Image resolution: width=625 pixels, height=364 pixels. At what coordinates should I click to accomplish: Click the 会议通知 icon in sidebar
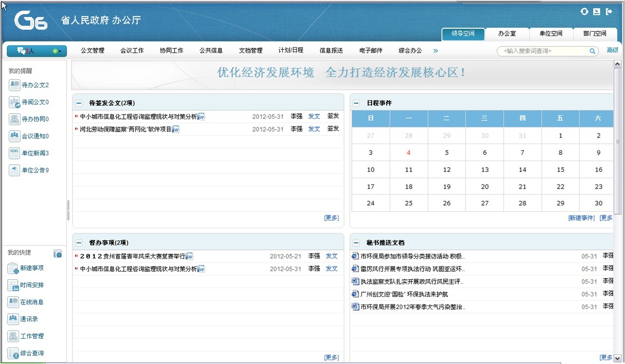click(x=14, y=136)
